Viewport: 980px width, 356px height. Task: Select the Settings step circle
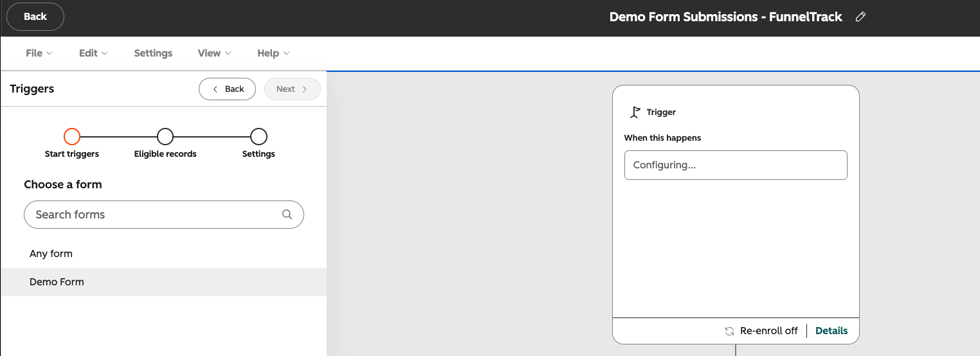pyautogui.click(x=259, y=136)
